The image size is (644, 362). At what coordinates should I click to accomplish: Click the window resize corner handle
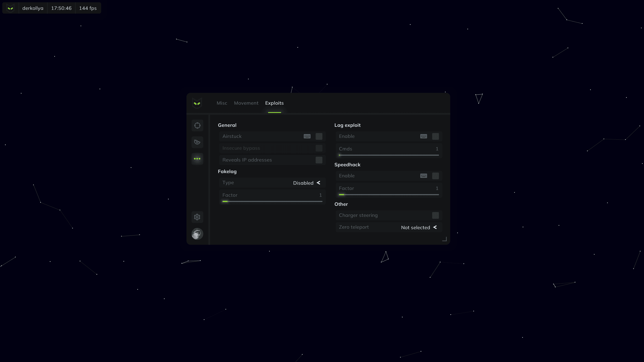coord(444,239)
